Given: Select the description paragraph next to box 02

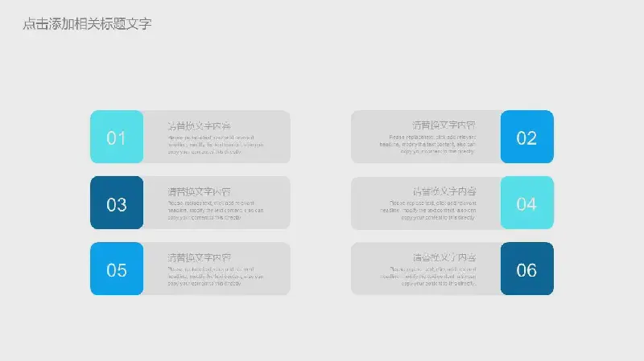Looking at the screenshot, I should tap(427, 144).
